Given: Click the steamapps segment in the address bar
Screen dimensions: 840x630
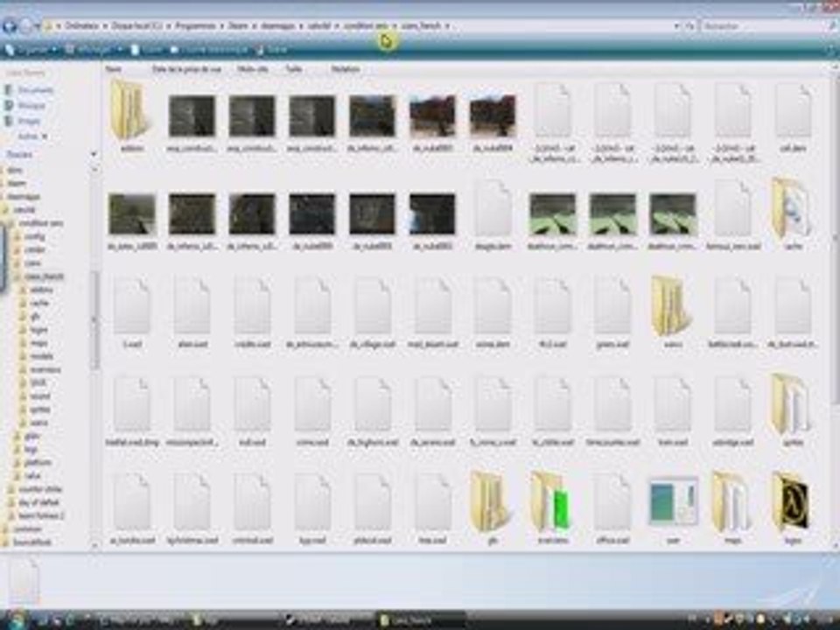Looking at the screenshot, I should (x=278, y=25).
